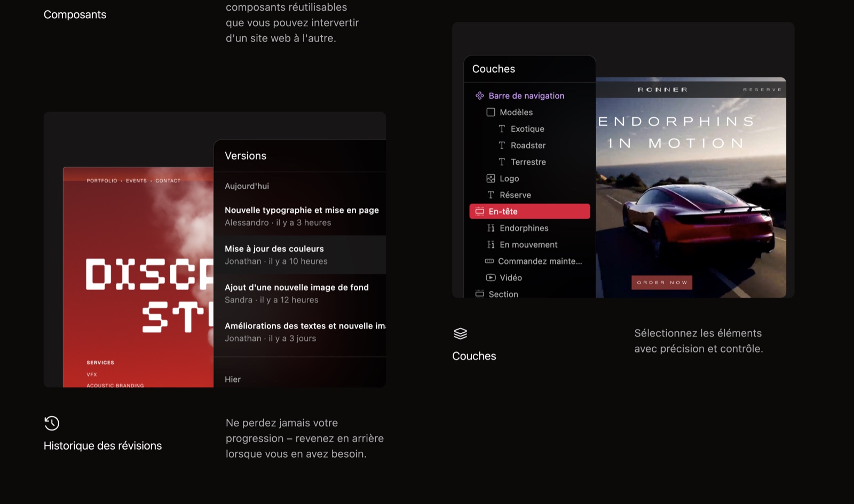Click the stacked layers icon above Couches
The image size is (854, 504).
(460, 333)
